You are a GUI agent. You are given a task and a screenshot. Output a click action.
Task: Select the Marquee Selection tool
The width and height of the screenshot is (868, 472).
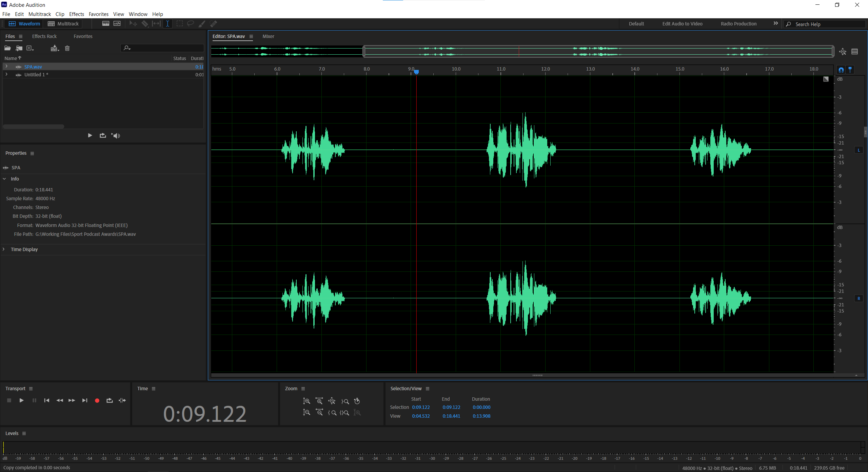tap(180, 24)
